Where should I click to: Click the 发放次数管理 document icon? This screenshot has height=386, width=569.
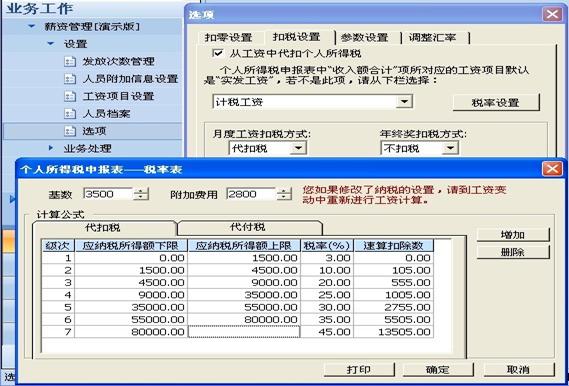70,61
